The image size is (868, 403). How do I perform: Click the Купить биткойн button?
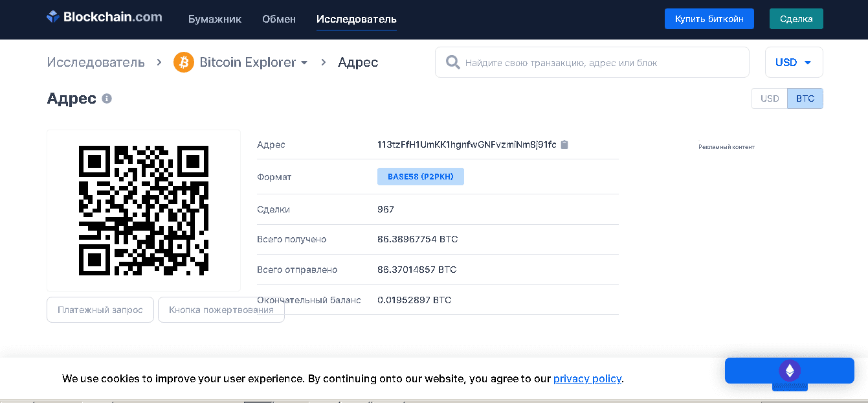tap(709, 18)
